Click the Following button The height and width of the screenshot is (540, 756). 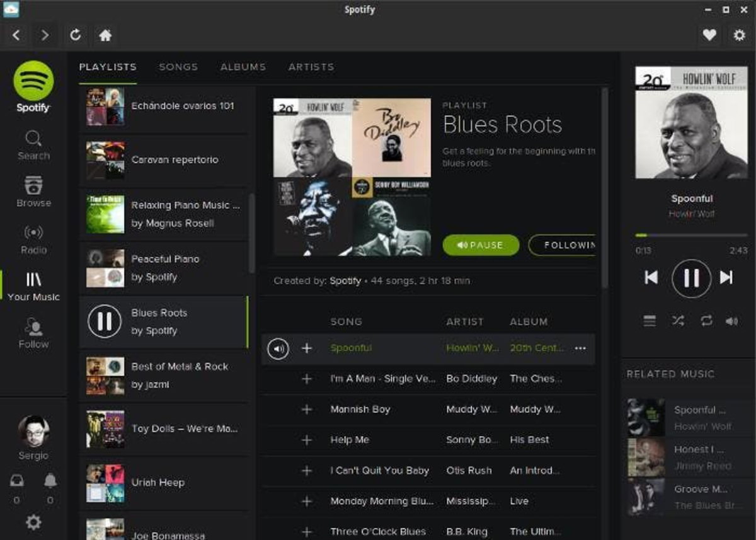(561, 245)
